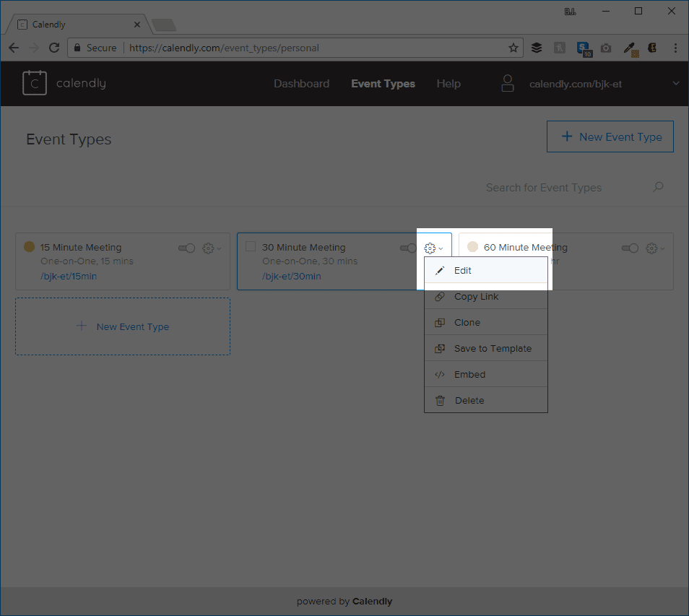
Task: Open the Event Types nav item
Action: [383, 84]
